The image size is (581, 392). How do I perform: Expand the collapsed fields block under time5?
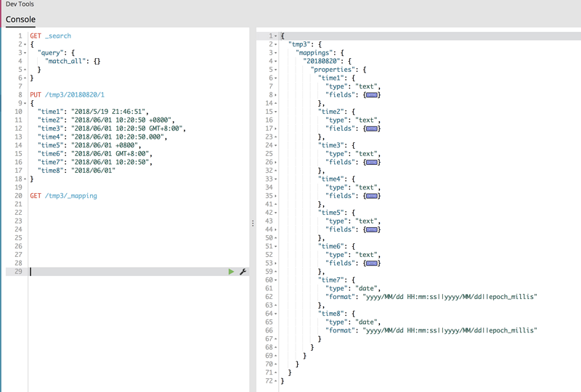[372, 229]
